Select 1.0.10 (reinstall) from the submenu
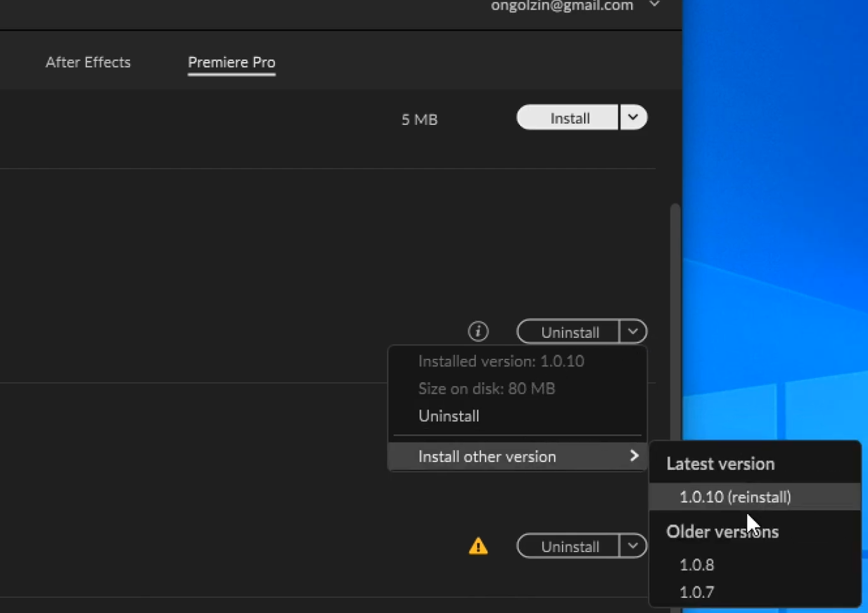This screenshot has width=868, height=613. (x=755, y=497)
